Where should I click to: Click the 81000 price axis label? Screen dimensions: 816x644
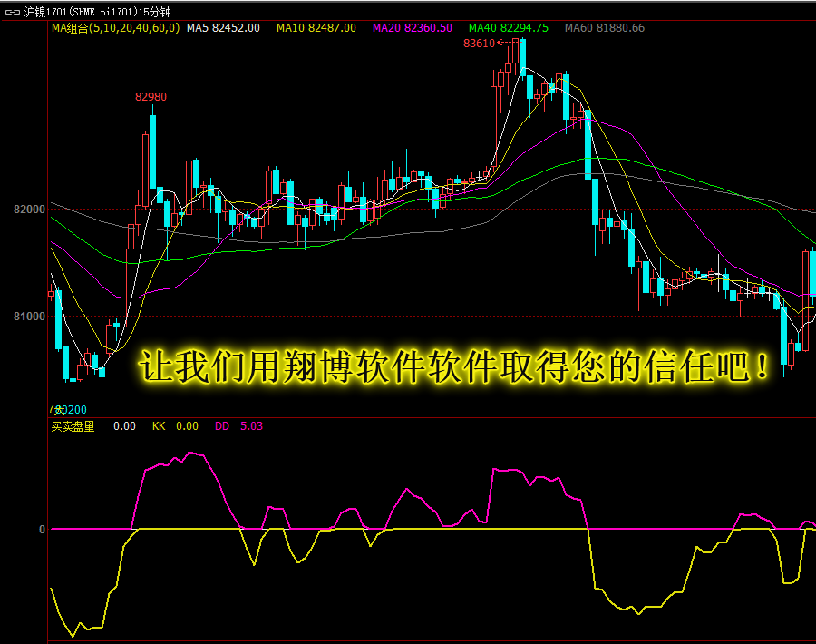click(x=30, y=316)
